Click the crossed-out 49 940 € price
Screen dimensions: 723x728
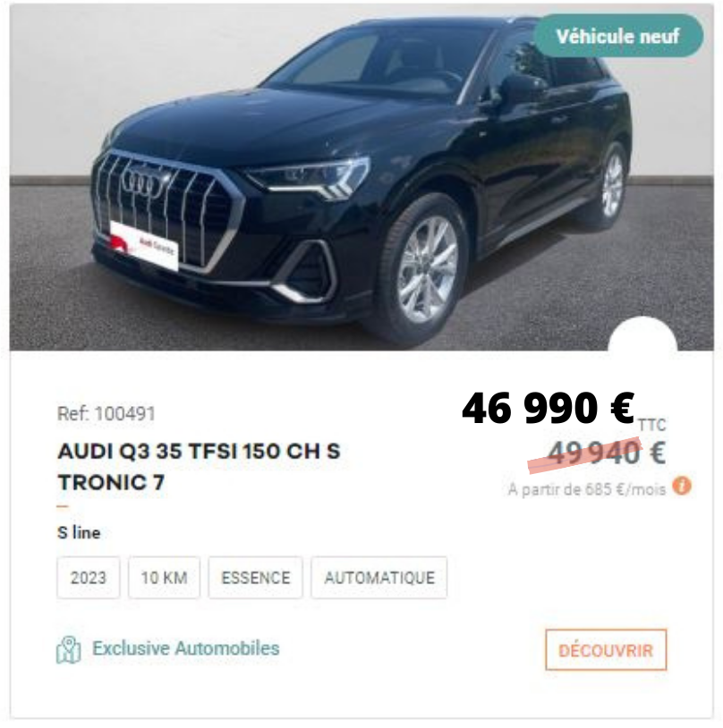(x=607, y=453)
